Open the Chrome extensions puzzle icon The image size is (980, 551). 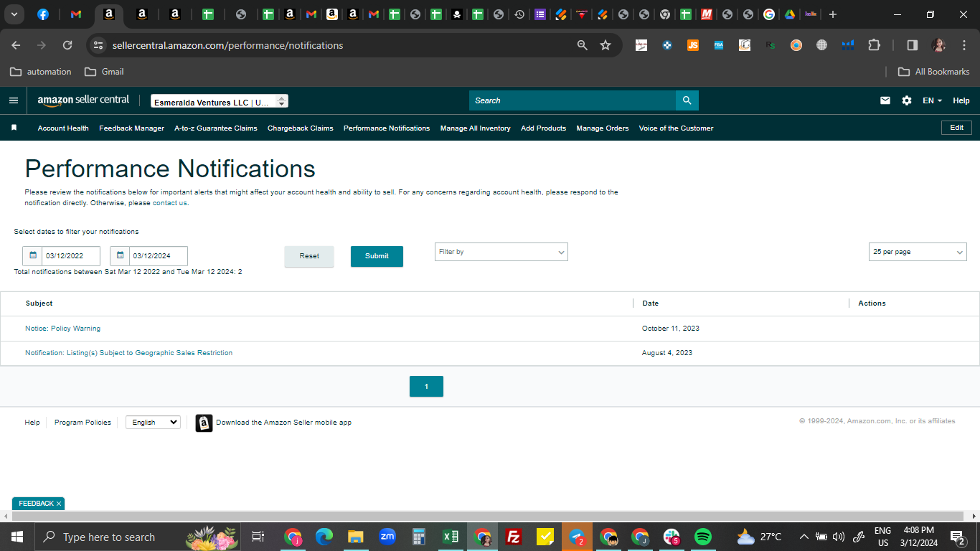coord(874,45)
